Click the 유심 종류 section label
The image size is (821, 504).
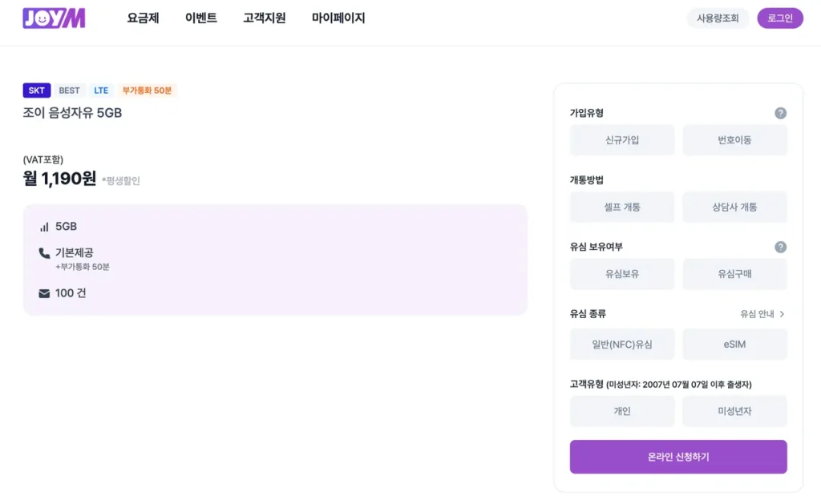click(x=588, y=314)
